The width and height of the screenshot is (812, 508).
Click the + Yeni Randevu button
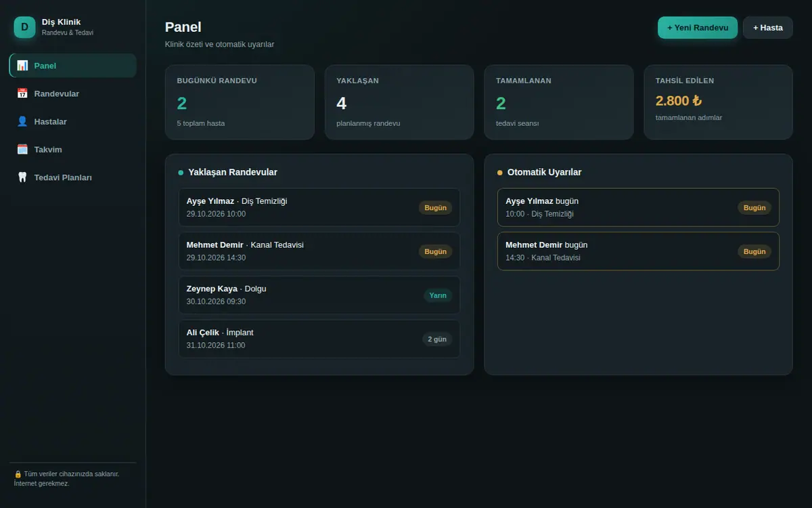coord(698,28)
